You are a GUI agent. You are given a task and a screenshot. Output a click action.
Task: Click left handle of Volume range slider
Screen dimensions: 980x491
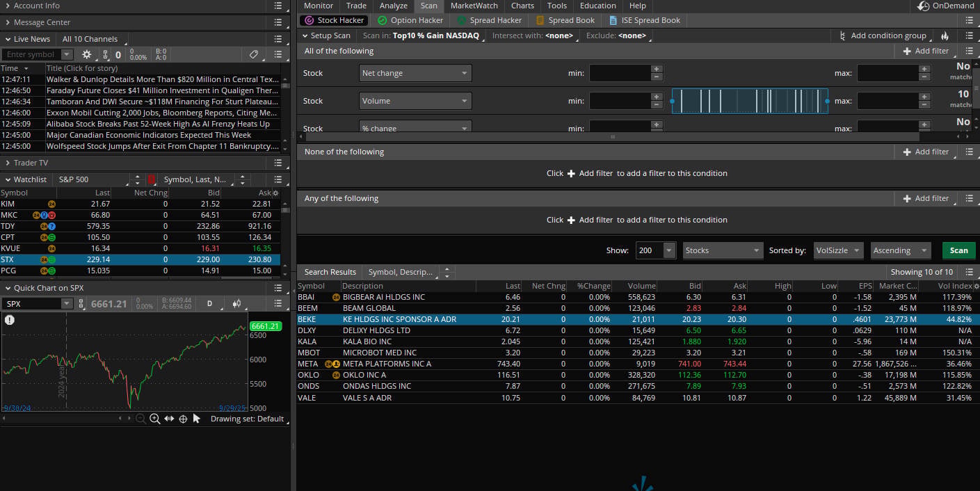pos(672,101)
